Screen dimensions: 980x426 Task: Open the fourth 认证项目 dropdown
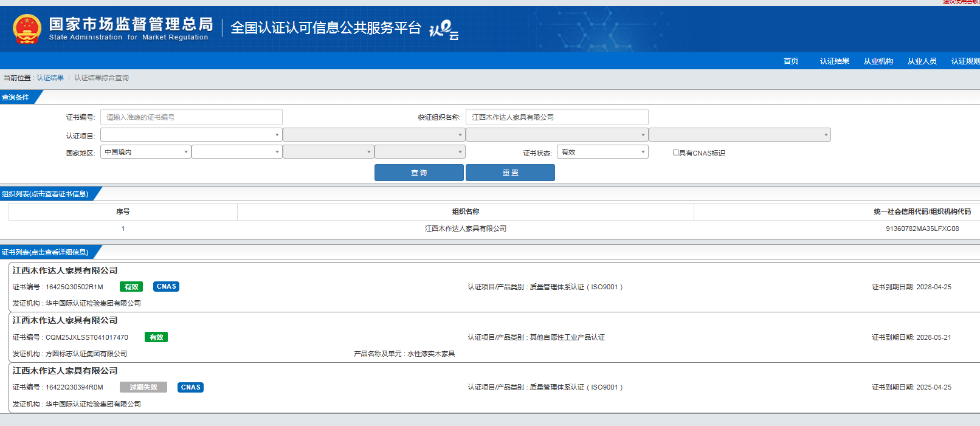click(x=740, y=135)
